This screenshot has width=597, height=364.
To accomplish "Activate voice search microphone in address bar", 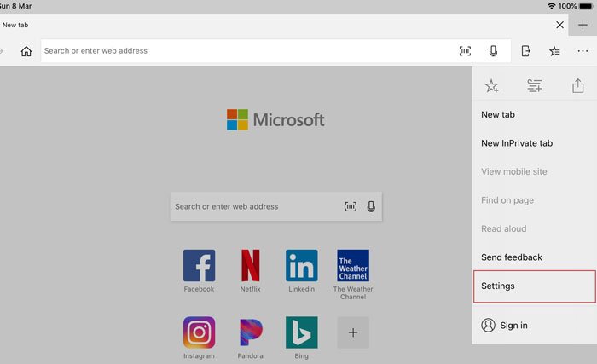I will tap(493, 51).
